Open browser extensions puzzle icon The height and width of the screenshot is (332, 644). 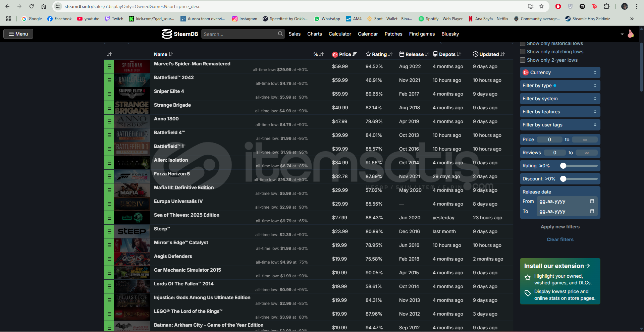click(606, 6)
